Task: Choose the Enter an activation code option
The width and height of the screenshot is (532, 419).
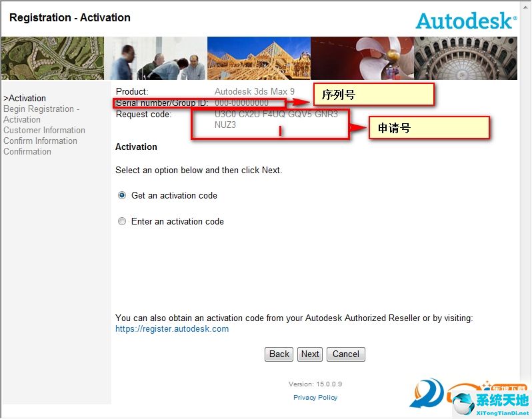Action: point(122,221)
